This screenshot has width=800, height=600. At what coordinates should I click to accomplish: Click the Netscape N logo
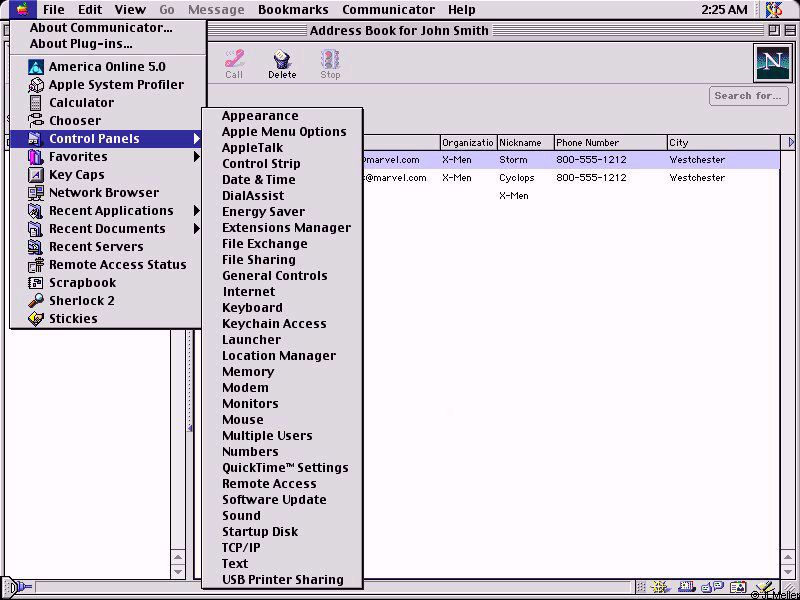point(771,63)
